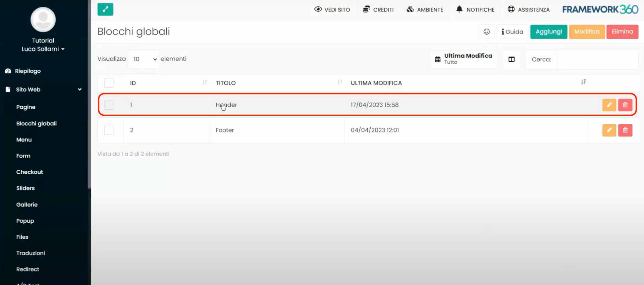Focus the Cerca search field
The height and width of the screenshot is (285, 644).
(597, 59)
